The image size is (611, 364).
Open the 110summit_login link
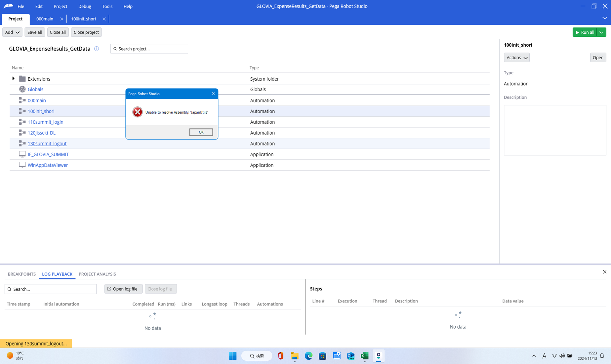pyautogui.click(x=46, y=122)
